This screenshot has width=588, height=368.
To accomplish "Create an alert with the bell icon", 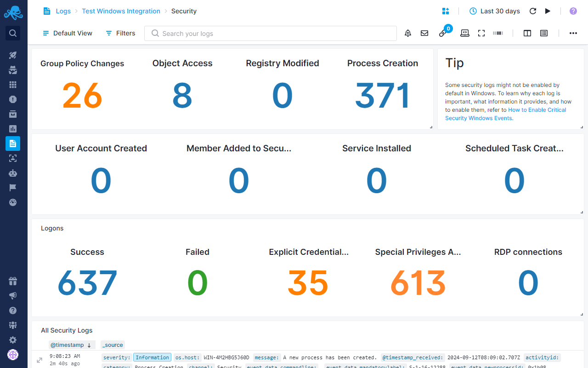I will point(408,33).
